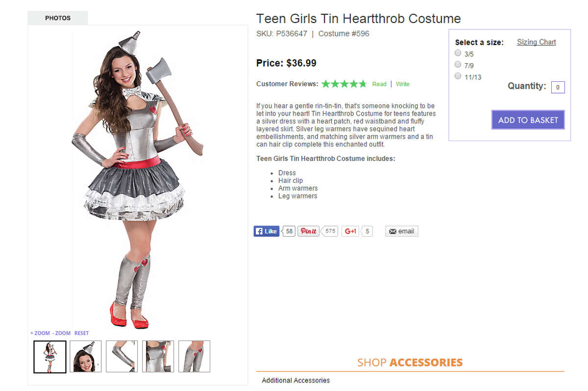
Task: Like the costume on Facebook
Action: 266,231
